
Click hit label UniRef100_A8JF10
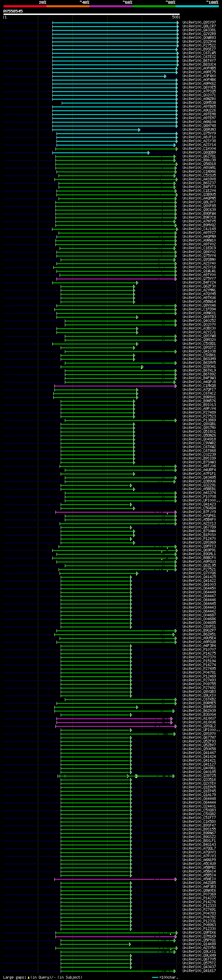pos(199,137)
